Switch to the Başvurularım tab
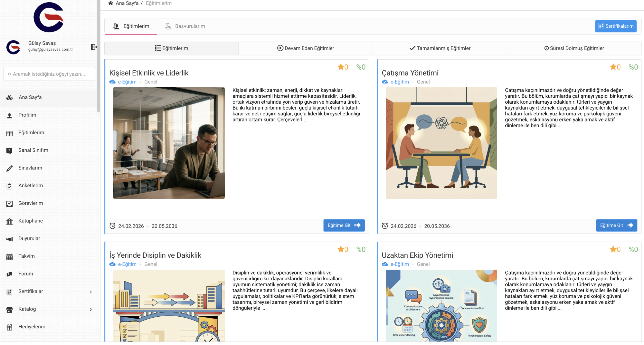 [185, 26]
